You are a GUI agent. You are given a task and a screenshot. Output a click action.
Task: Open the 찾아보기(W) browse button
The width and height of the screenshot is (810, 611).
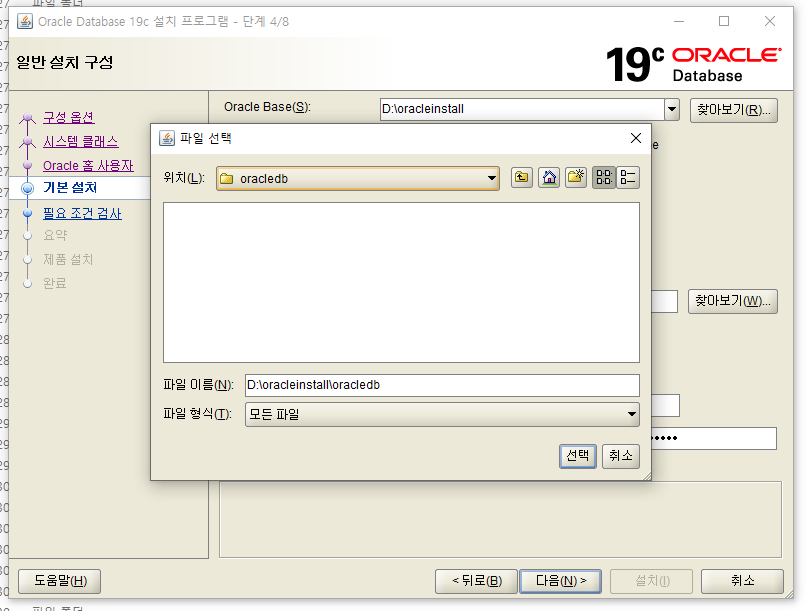coord(733,301)
